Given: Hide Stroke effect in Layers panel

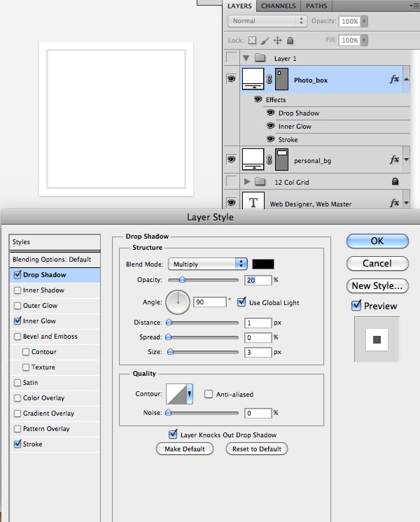Looking at the screenshot, I should click(270, 139).
